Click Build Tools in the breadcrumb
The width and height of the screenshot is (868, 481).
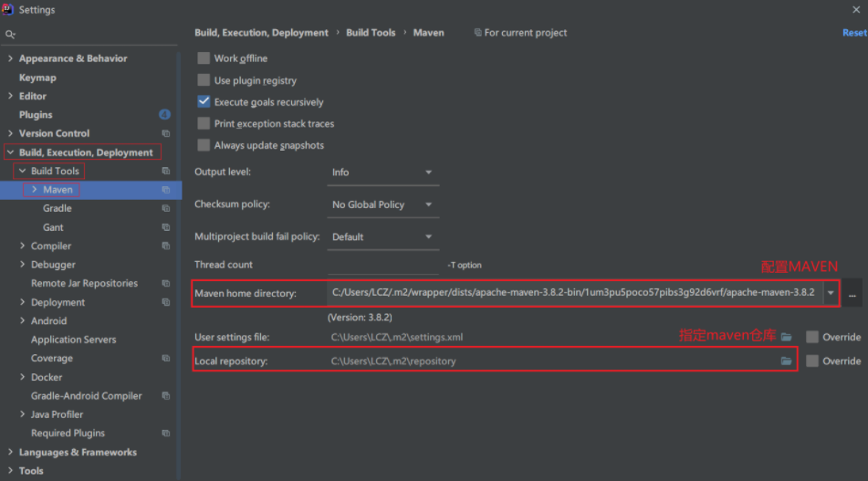371,33
